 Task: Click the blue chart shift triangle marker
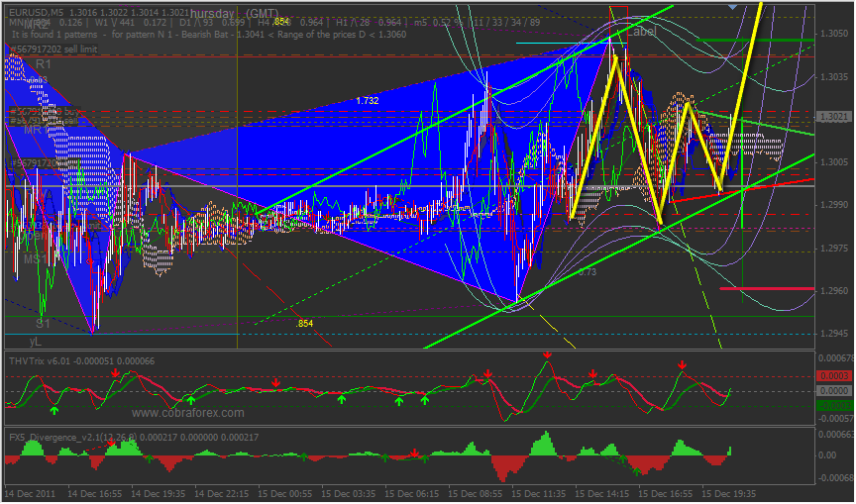pos(732,7)
